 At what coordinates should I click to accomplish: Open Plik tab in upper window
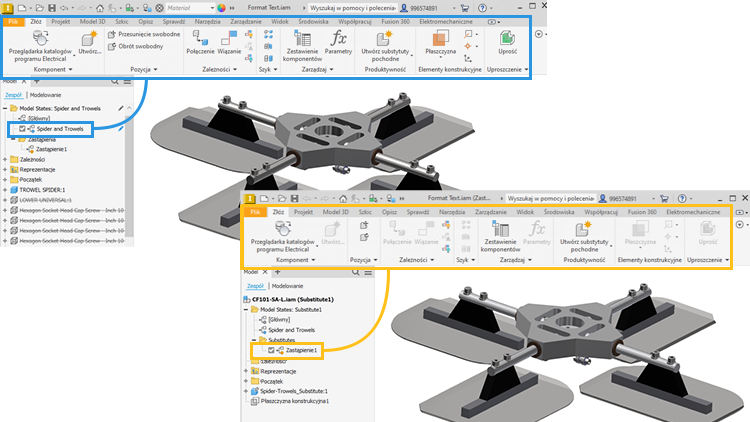(x=13, y=22)
